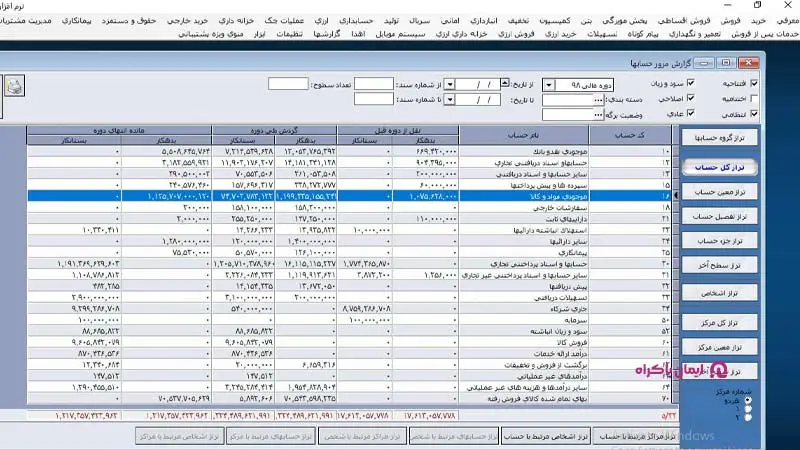Click the تراز معین مرکز button
800x450 pixels.
click(x=719, y=347)
